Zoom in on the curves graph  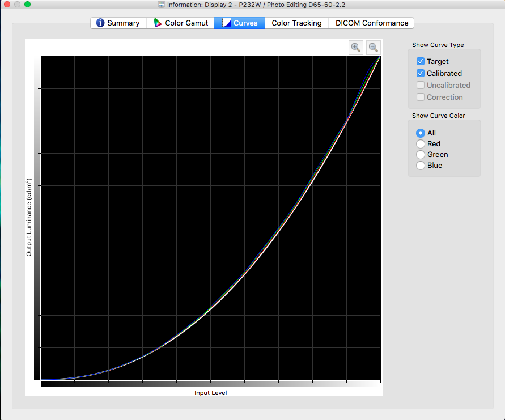(356, 48)
